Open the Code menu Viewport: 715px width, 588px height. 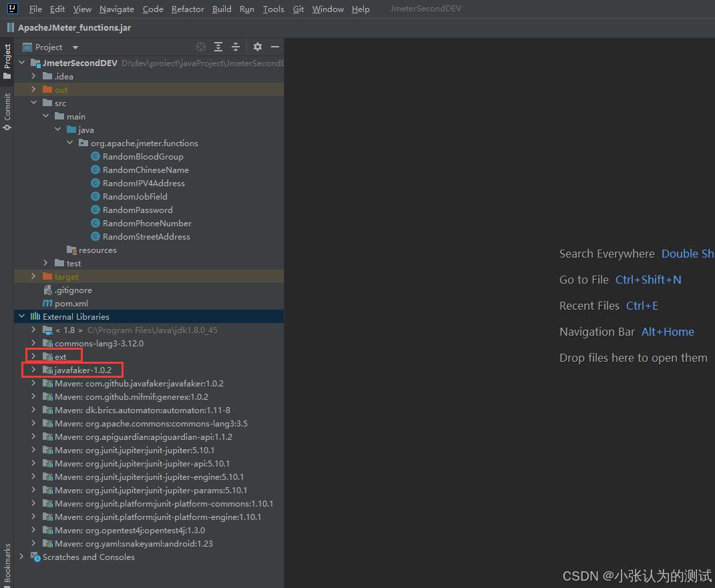[x=153, y=9]
